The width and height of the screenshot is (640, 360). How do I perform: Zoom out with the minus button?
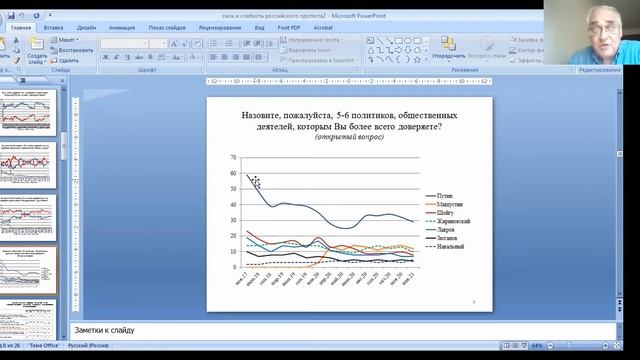550,346
